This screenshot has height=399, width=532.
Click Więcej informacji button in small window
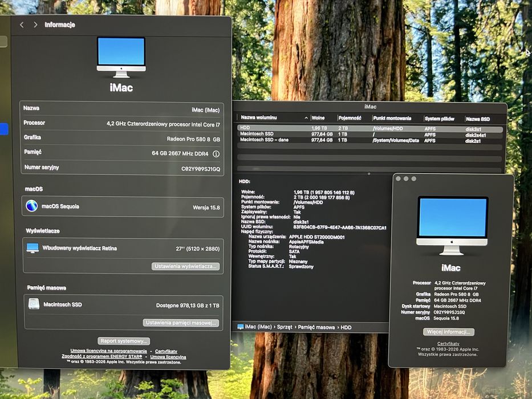(449, 332)
